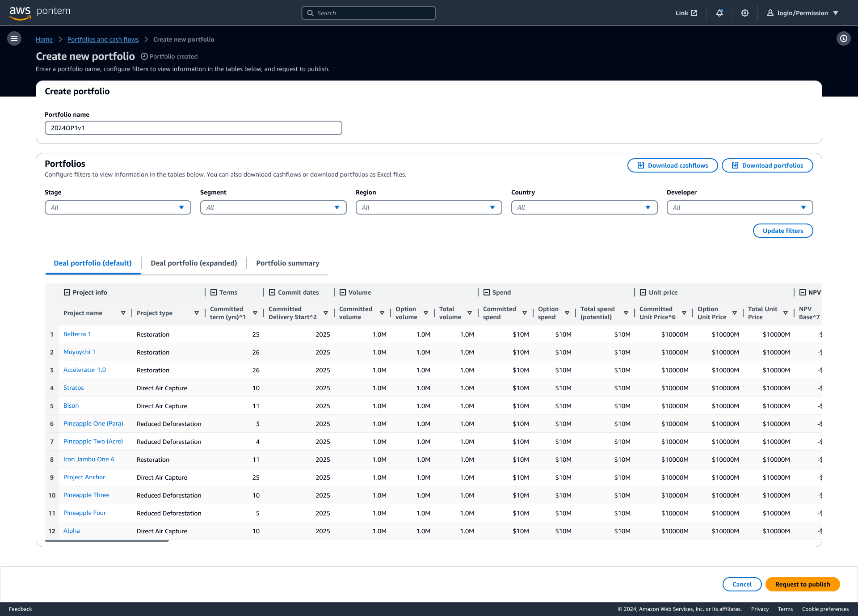
Task: Sort by Project name filter icon
Action: point(123,313)
